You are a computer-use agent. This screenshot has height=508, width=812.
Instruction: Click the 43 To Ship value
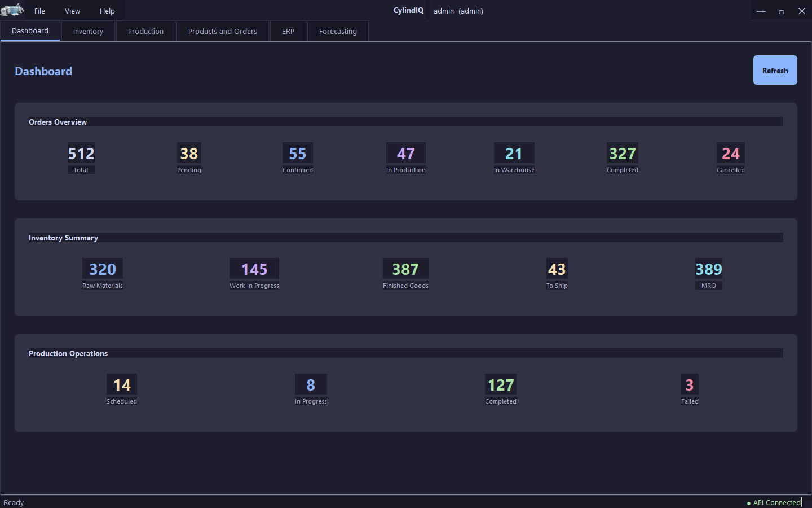point(557,269)
